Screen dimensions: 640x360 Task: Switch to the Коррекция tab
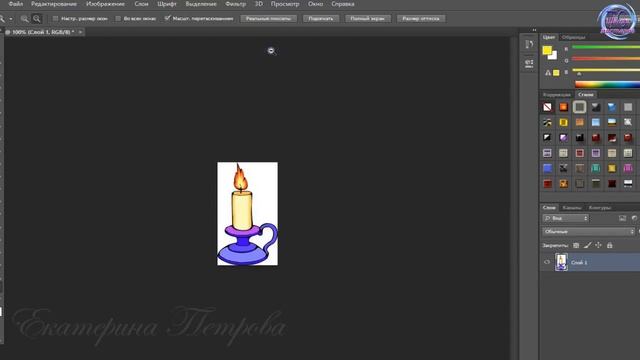(x=557, y=94)
